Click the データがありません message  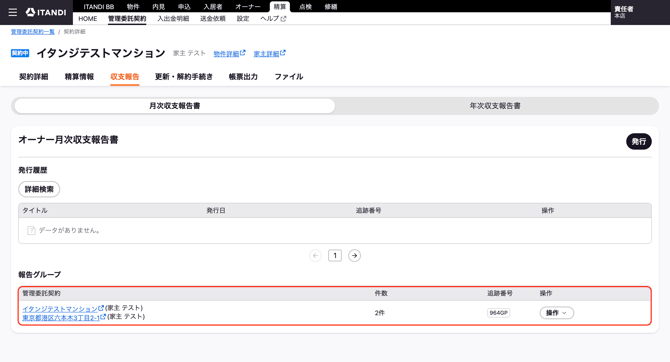point(65,230)
